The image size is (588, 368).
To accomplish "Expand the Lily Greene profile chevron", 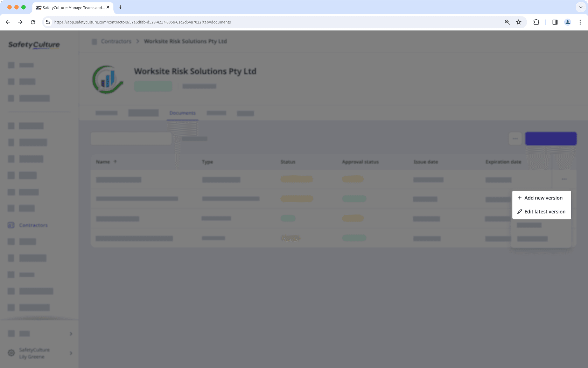I will point(71,353).
